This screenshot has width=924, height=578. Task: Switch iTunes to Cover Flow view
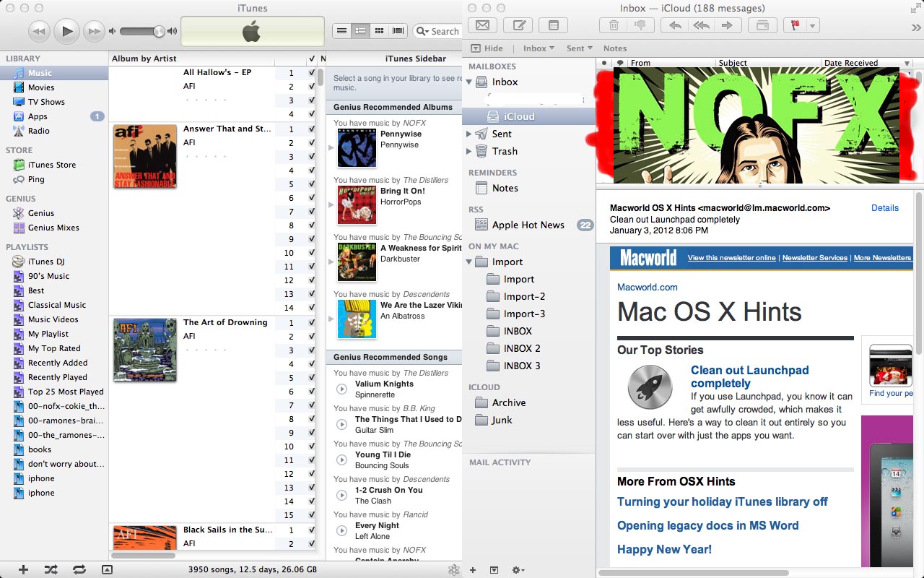pos(398,31)
